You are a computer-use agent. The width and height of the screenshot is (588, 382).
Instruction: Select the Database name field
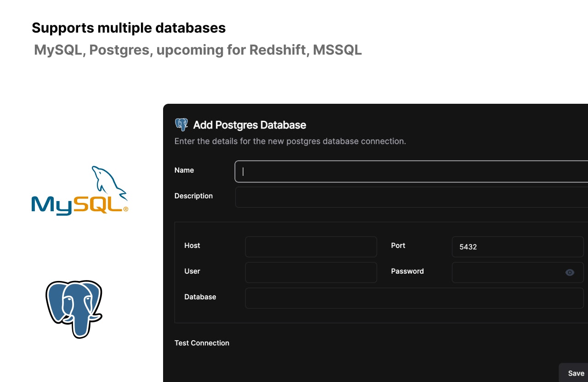click(x=414, y=298)
